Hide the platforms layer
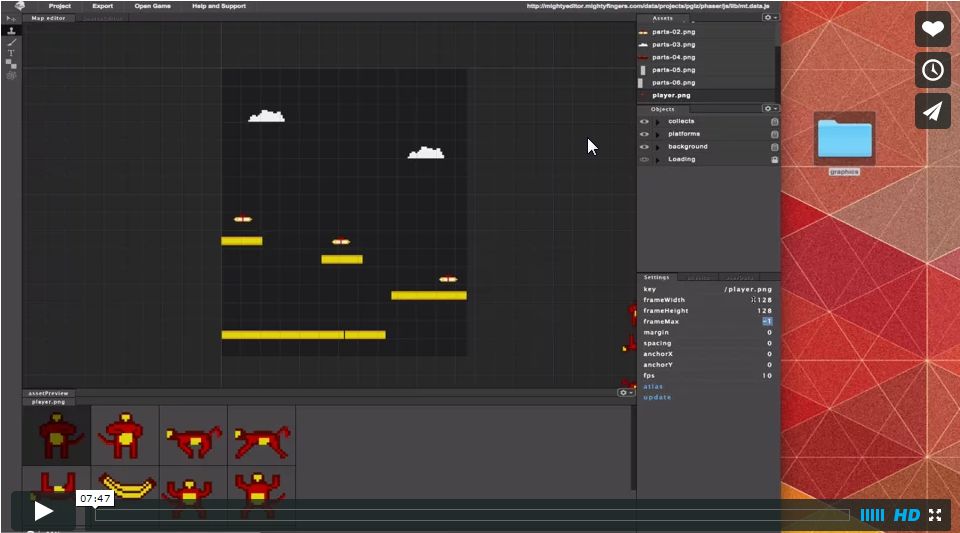Viewport: 960px width, 533px height. click(644, 134)
